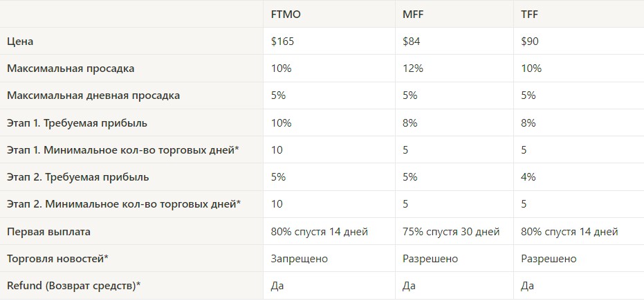Viewport: 644px width, 301px height.
Task: Click Этап 1. Требуемая прибыль label
Action: click(x=77, y=122)
